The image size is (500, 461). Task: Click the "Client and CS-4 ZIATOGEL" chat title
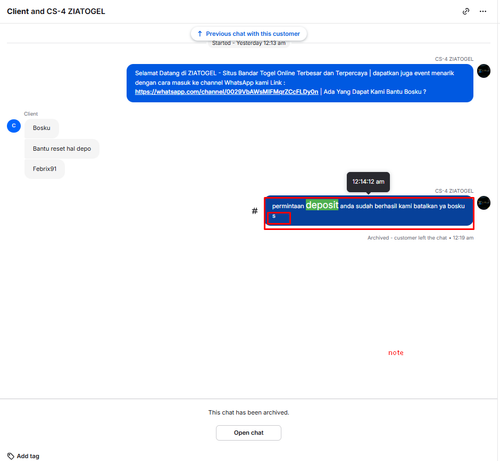coord(56,11)
